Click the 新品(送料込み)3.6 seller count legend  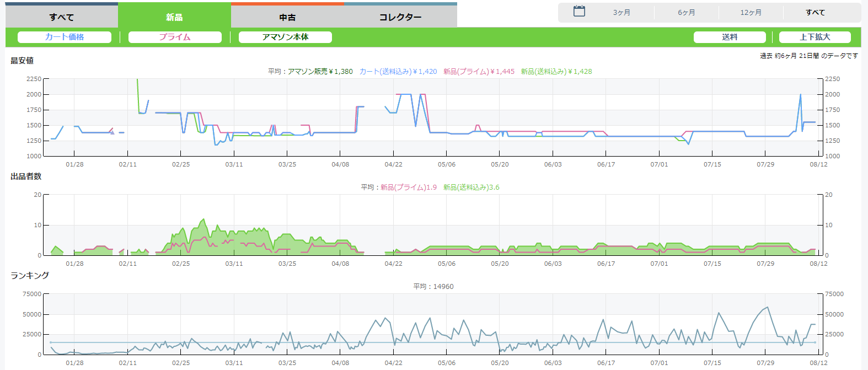pyautogui.click(x=471, y=187)
